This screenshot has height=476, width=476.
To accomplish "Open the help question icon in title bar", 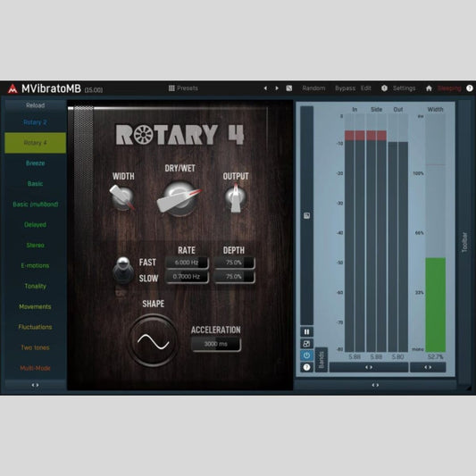I will [470, 88].
